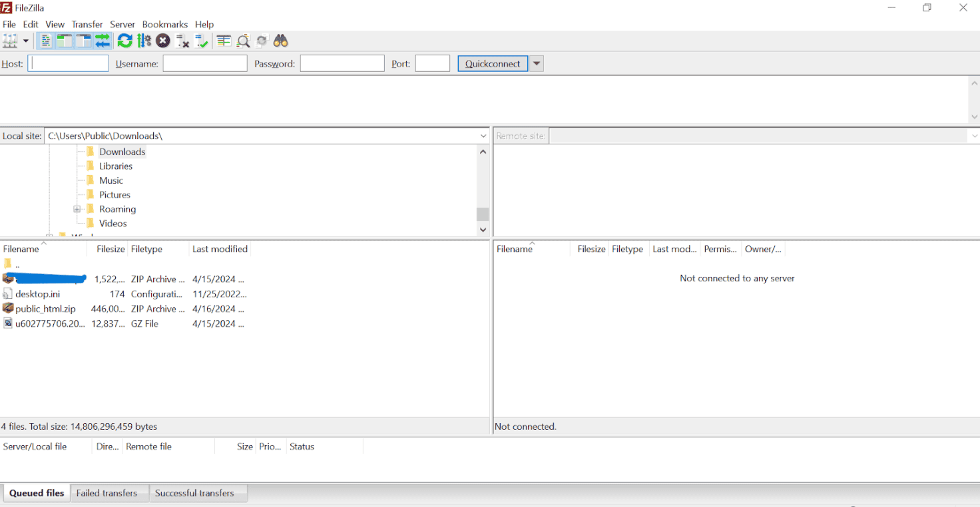Viewport: 980px width, 507px height.
Task: Click the Quickconnect button
Action: point(493,64)
